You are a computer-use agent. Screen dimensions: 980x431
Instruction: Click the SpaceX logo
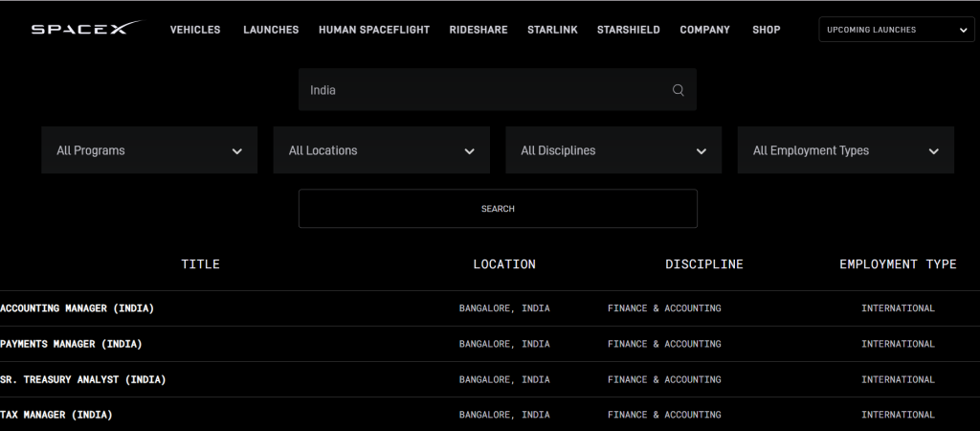point(86,30)
